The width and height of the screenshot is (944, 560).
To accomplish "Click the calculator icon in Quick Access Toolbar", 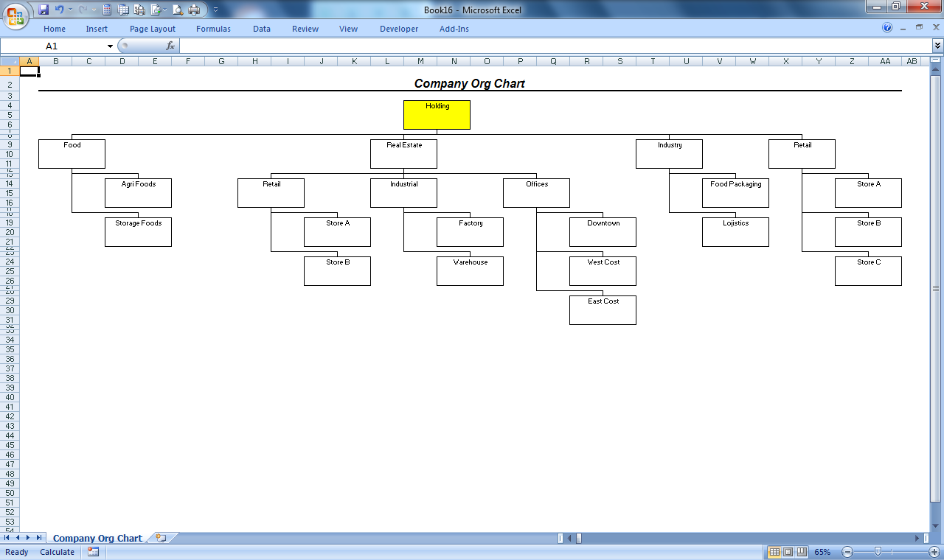I will coord(107,10).
